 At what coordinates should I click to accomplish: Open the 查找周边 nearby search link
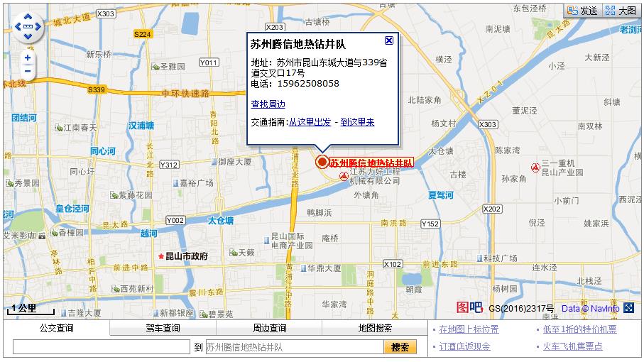coord(268,104)
